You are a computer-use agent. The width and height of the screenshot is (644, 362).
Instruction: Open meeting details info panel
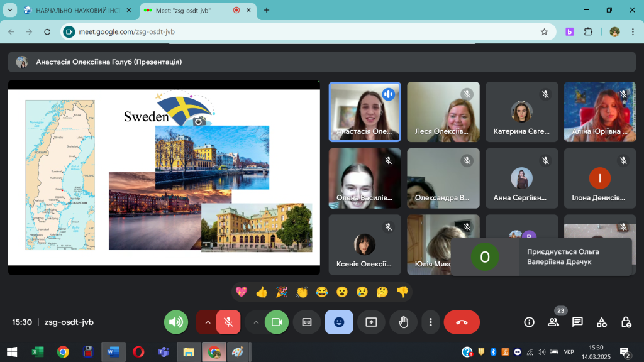pyautogui.click(x=529, y=322)
